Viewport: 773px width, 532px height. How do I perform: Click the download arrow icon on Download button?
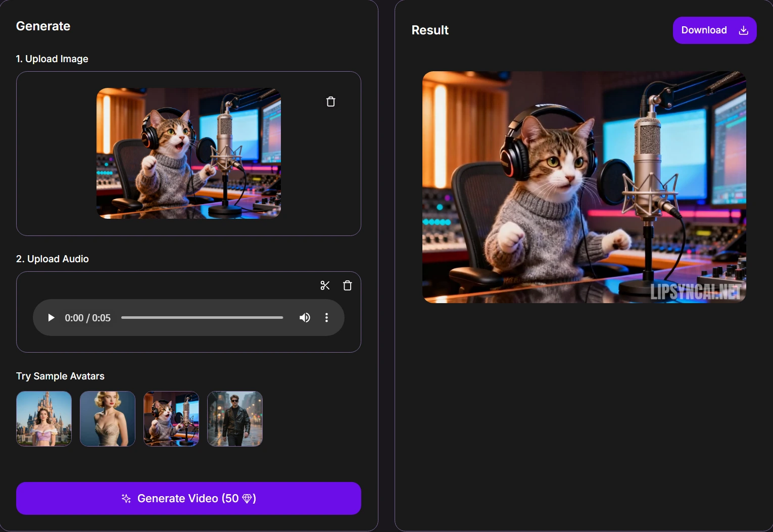743,30
